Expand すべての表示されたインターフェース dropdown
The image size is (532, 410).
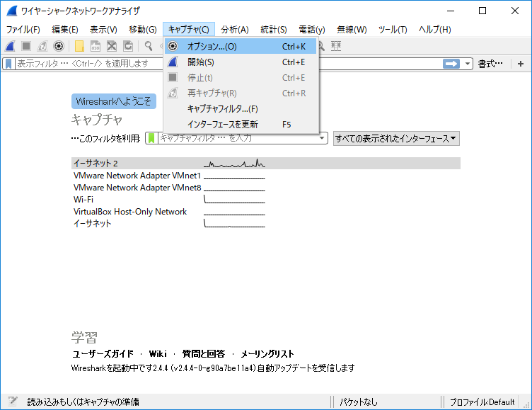click(396, 139)
